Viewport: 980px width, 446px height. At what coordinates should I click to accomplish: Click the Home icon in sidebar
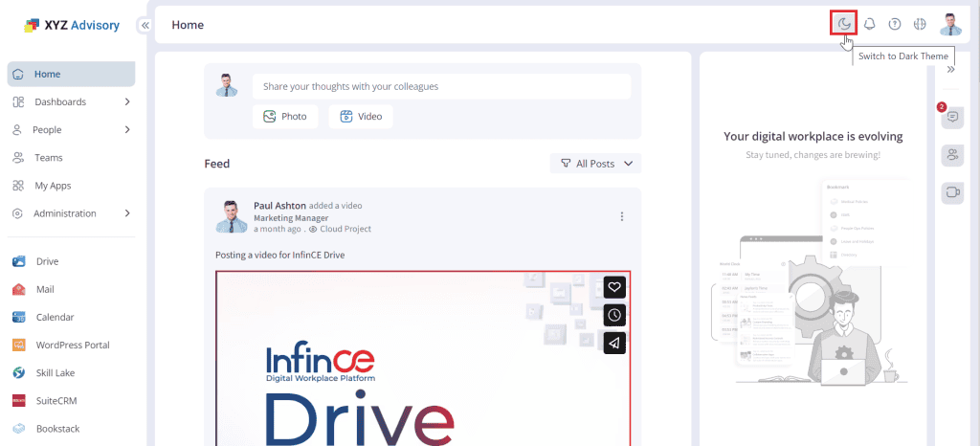point(18,74)
